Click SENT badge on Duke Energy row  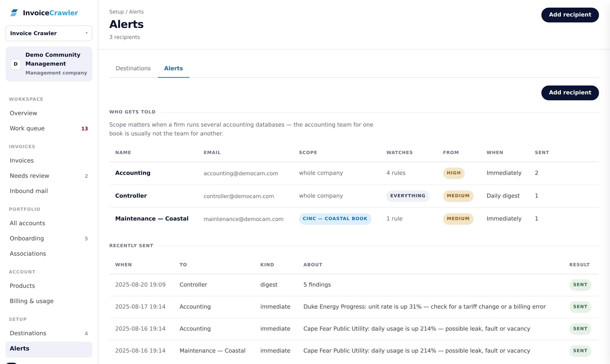coord(580,307)
